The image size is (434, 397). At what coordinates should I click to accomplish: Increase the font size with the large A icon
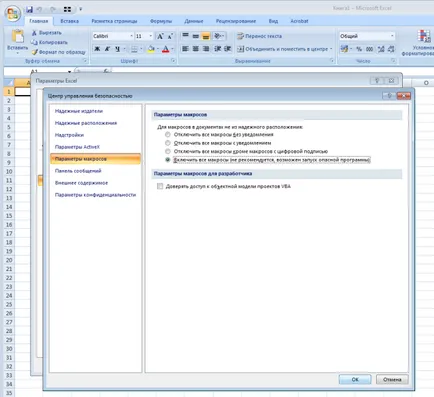click(160, 36)
